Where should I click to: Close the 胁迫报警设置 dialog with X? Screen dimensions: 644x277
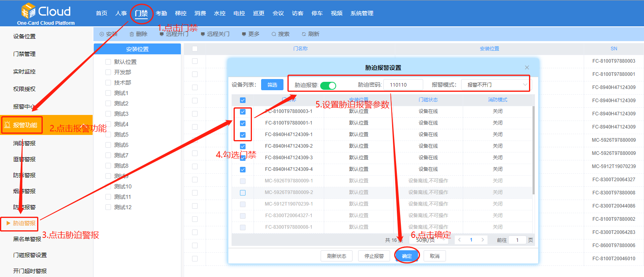click(527, 67)
